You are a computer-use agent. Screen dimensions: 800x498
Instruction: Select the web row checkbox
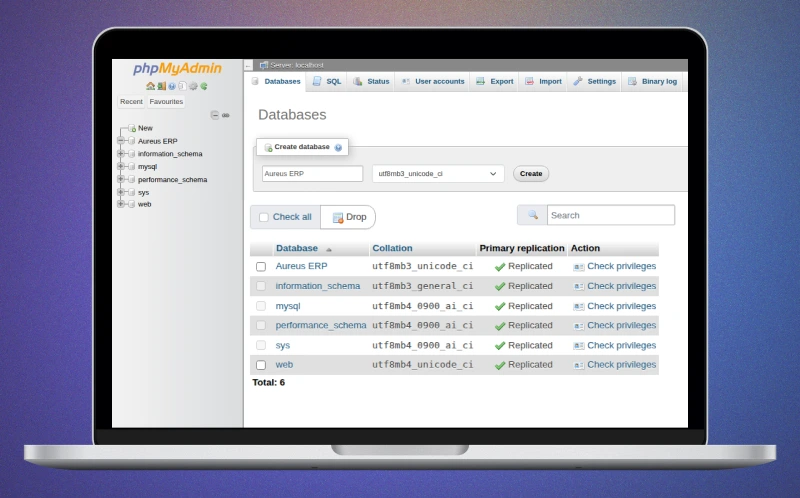tap(261, 365)
